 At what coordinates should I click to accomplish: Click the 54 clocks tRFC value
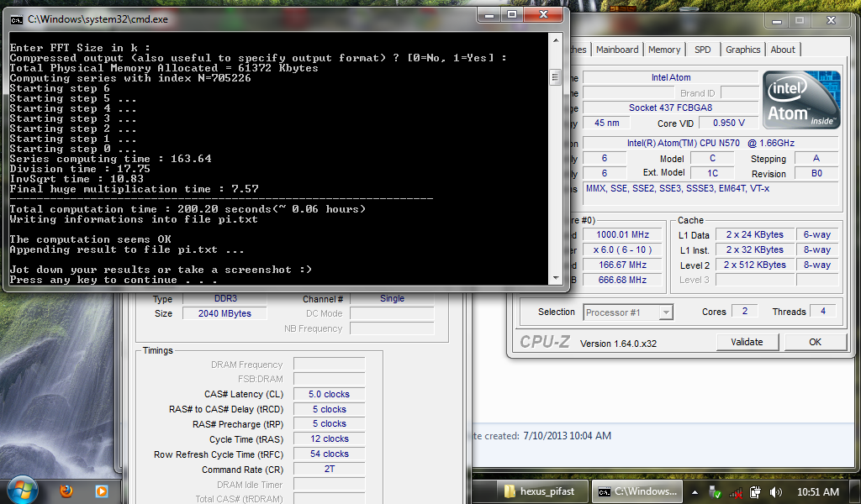[329, 454]
